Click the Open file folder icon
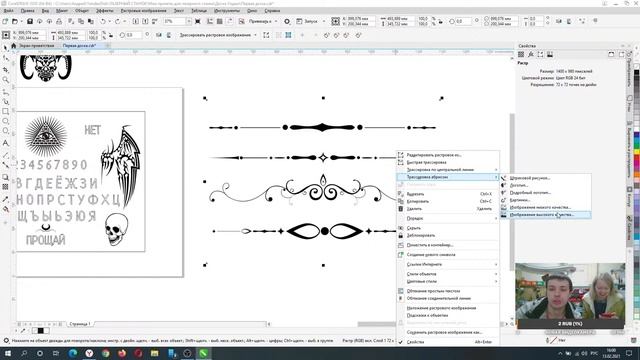The height and width of the screenshot is (360, 640). pyautogui.click(x=15, y=21)
